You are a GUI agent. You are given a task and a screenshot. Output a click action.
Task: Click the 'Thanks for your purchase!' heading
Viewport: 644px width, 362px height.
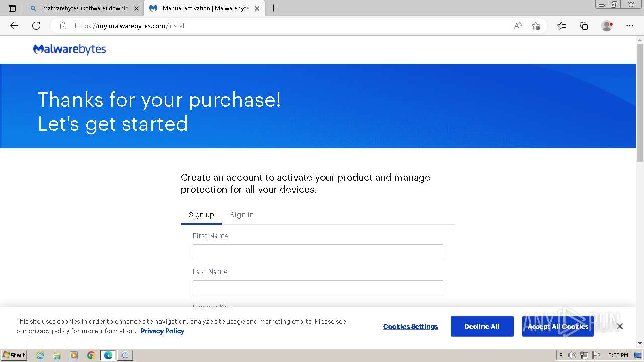159,100
